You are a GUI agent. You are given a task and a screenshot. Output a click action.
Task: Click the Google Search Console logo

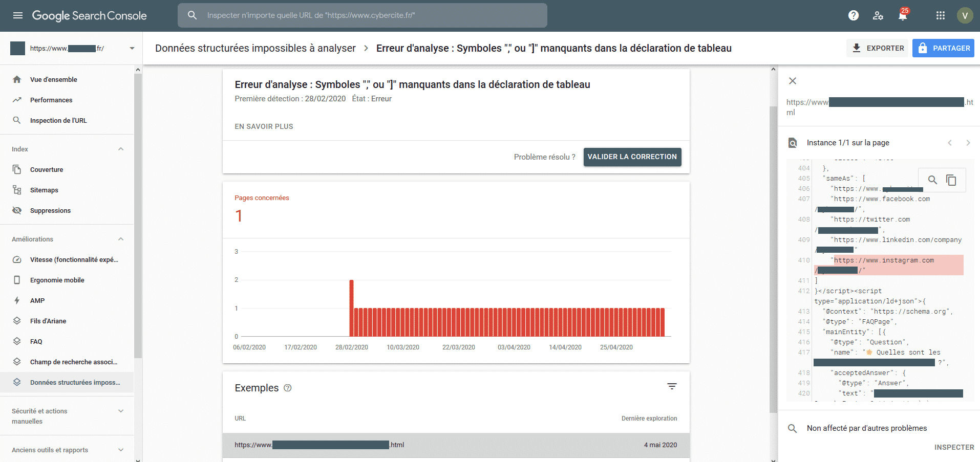pyautogui.click(x=89, y=15)
